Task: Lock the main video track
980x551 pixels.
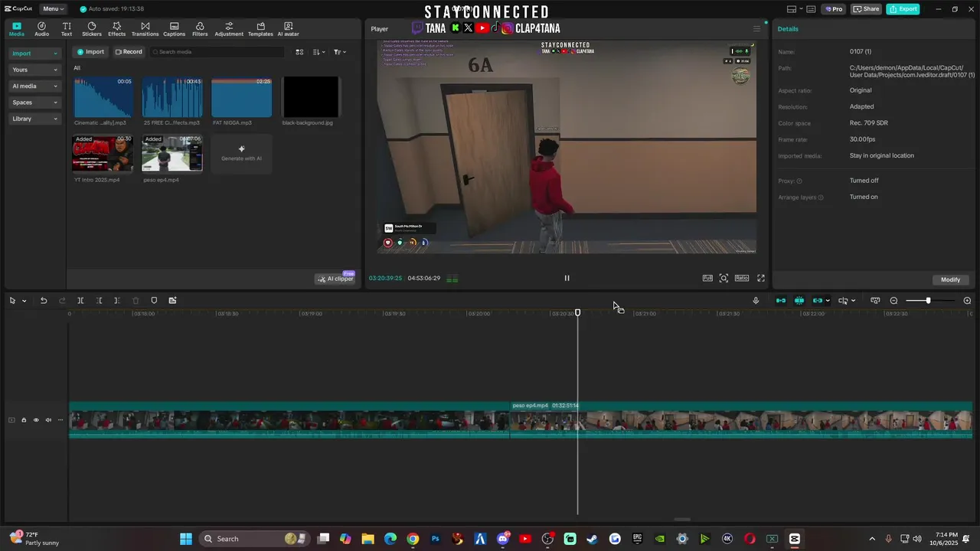Action: click(24, 420)
